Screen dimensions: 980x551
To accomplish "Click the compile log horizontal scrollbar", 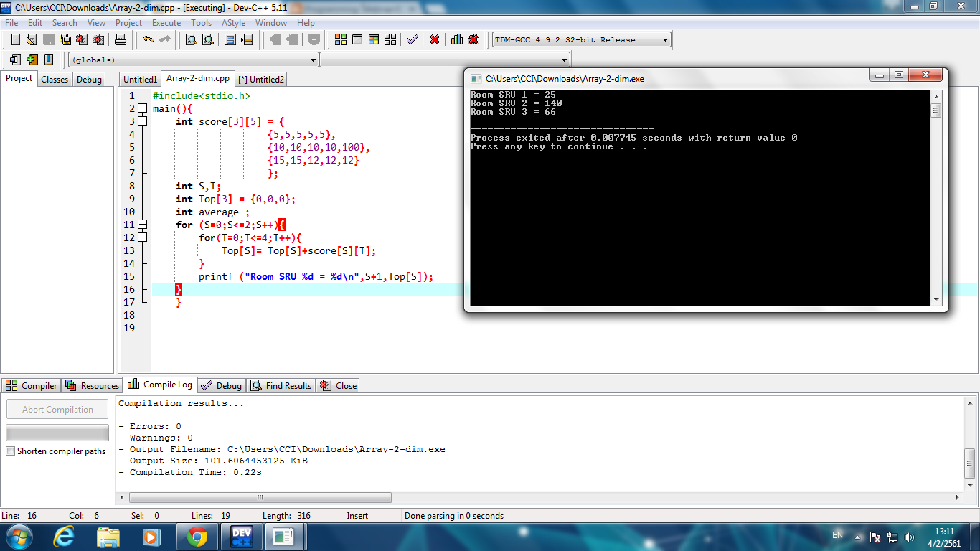I will (538, 497).
